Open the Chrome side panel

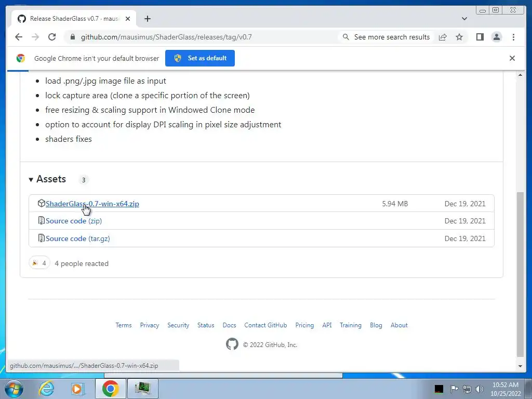coord(480,37)
